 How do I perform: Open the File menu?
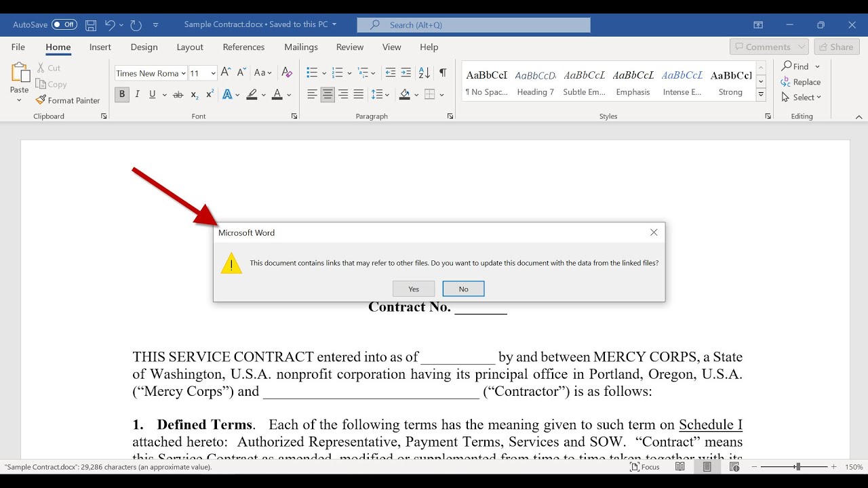18,47
